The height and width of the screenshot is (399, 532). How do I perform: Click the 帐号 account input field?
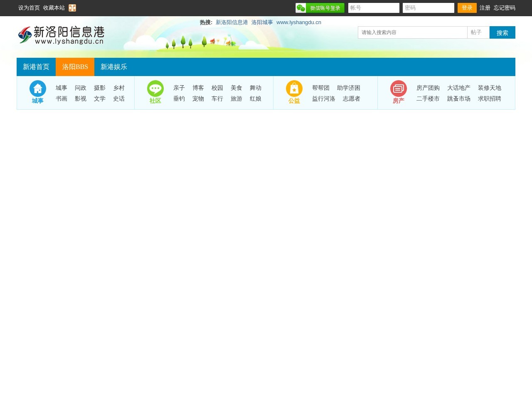(x=373, y=7)
